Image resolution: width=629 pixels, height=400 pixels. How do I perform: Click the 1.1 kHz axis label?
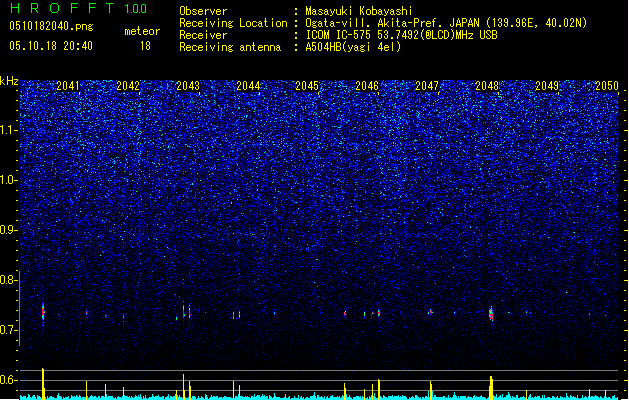tap(9, 130)
